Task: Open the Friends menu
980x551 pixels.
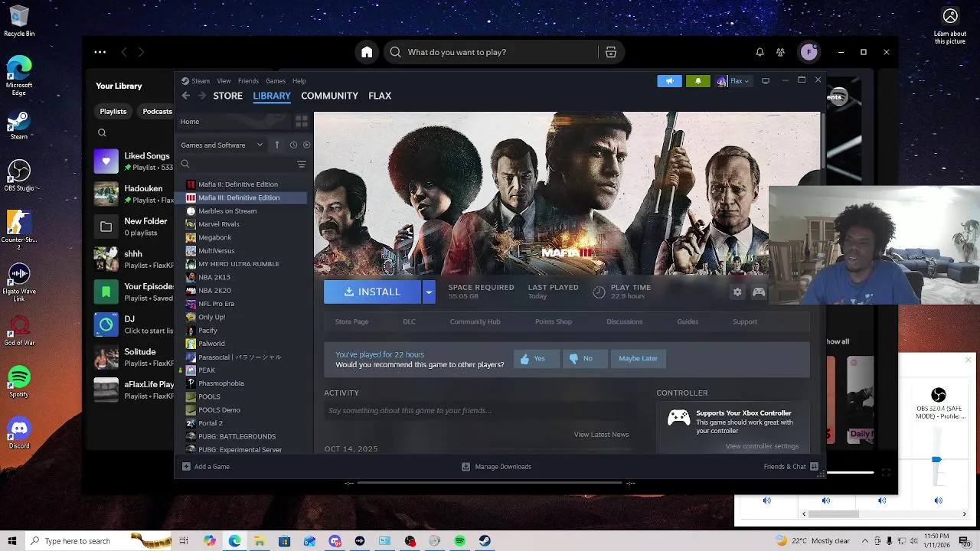Action: click(248, 81)
